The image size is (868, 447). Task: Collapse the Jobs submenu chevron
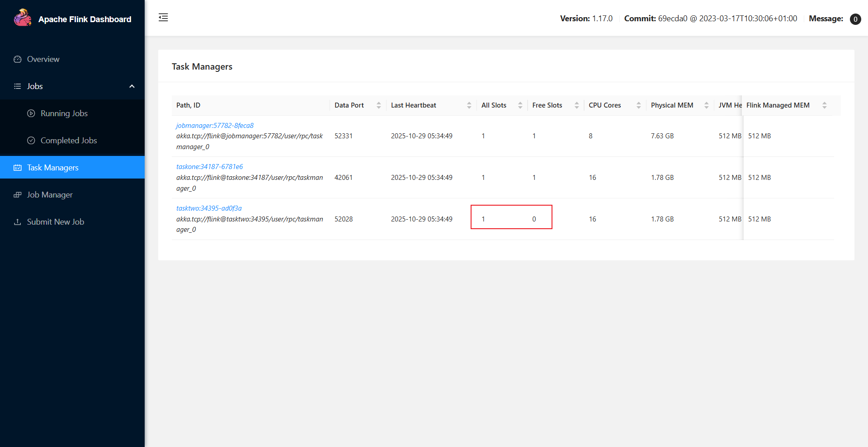point(132,86)
